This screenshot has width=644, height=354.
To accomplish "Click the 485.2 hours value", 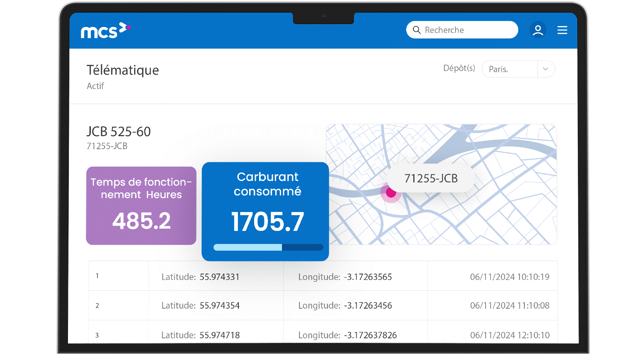I will coord(141,221).
